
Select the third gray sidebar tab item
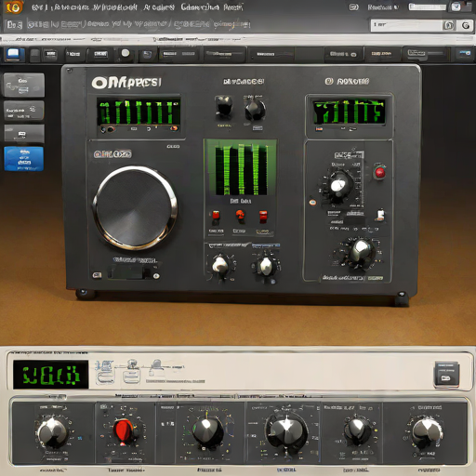click(x=24, y=134)
